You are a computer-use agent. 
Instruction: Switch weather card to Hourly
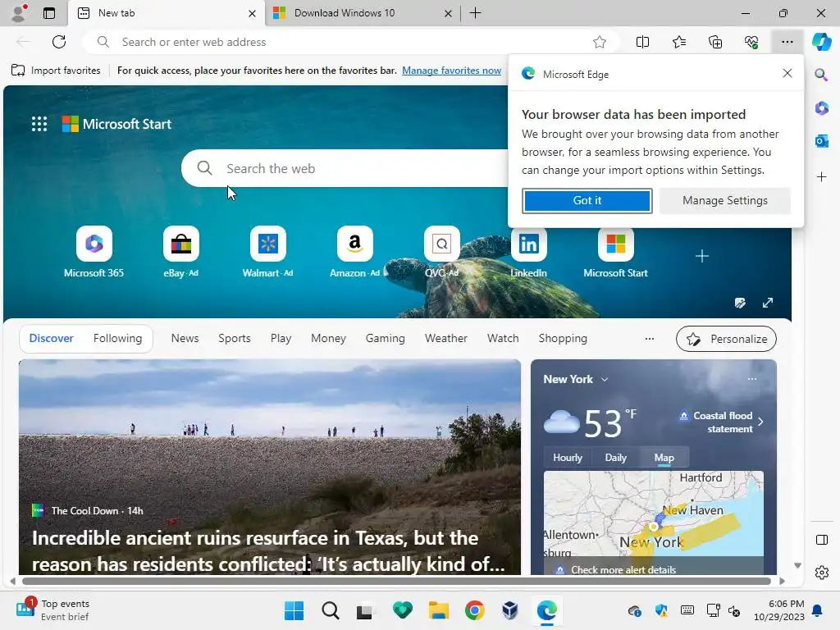(x=568, y=458)
